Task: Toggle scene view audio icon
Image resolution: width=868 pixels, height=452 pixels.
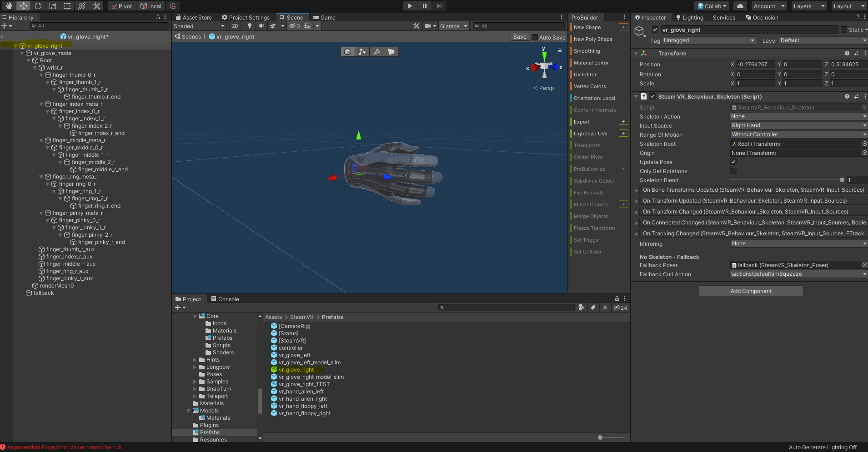Action: pos(261,26)
